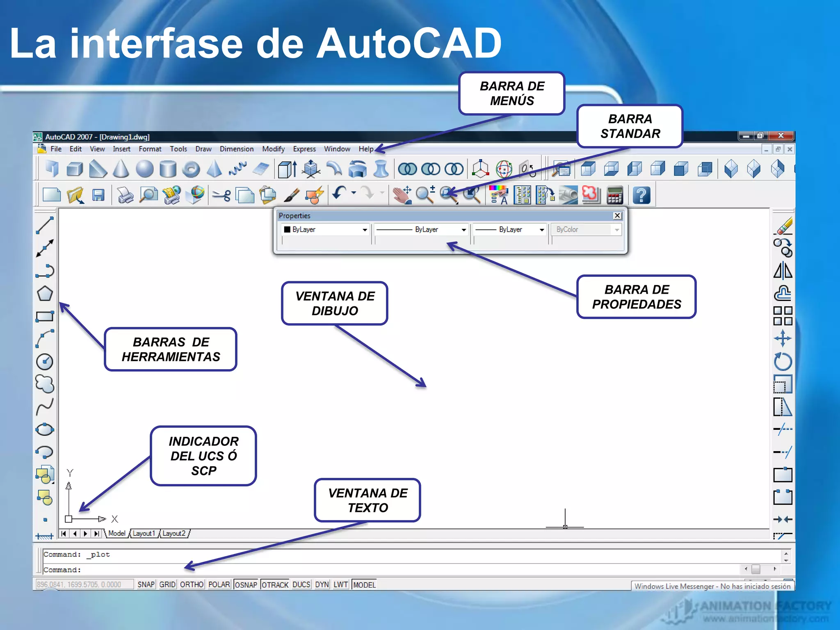The image size is (840, 630).
Task: Click the Erase modify tool
Action: coord(783,226)
